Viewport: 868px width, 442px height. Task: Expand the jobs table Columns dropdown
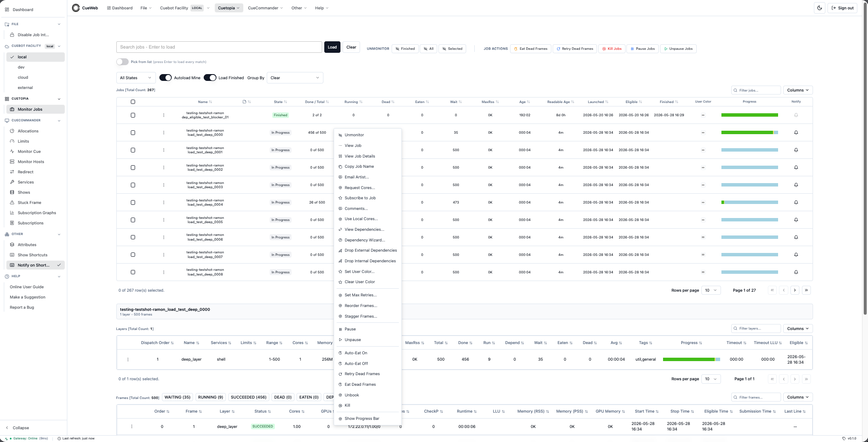click(798, 90)
